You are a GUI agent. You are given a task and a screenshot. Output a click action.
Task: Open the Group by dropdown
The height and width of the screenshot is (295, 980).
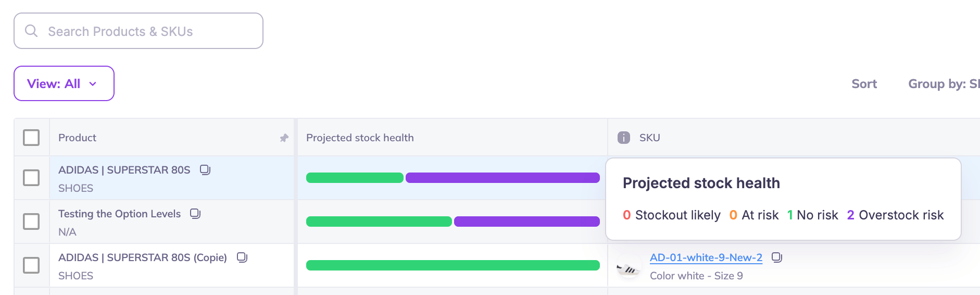point(944,84)
